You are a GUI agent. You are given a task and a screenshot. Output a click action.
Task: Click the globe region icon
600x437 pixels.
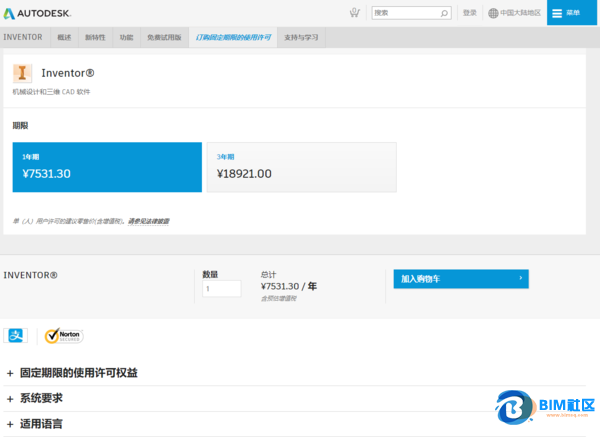click(x=493, y=13)
